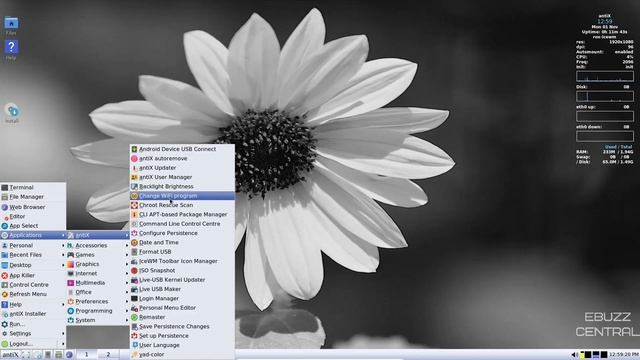The height and width of the screenshot is (360, 640).
Task: Click the antiX start button
Action: click(x=10, y=355)
